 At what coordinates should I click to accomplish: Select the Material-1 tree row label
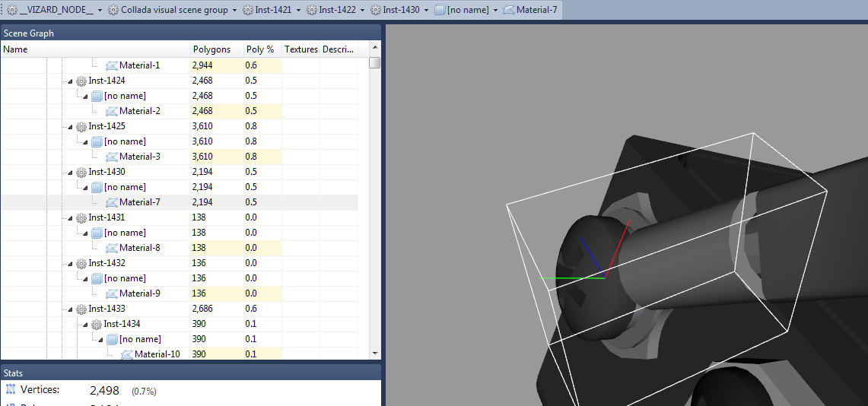click(139, 65)
